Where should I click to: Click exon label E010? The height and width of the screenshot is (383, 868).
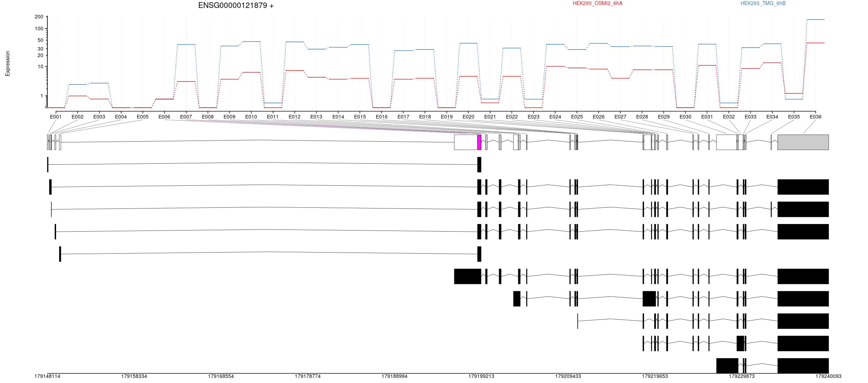(251, 117)
